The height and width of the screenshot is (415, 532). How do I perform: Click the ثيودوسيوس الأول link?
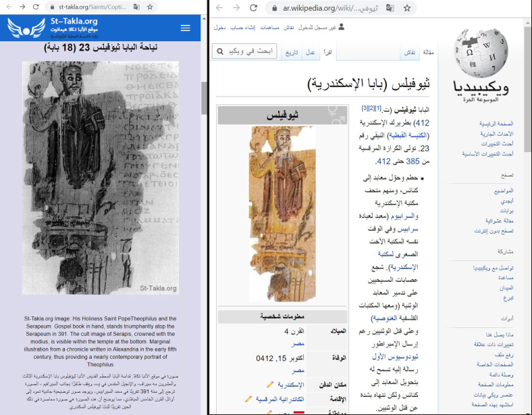point(394,357)
